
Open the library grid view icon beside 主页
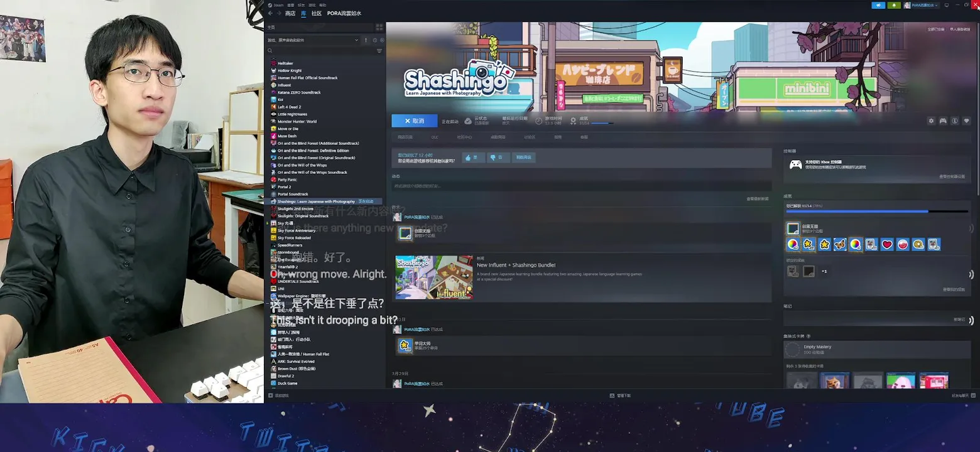coord(379,27)
